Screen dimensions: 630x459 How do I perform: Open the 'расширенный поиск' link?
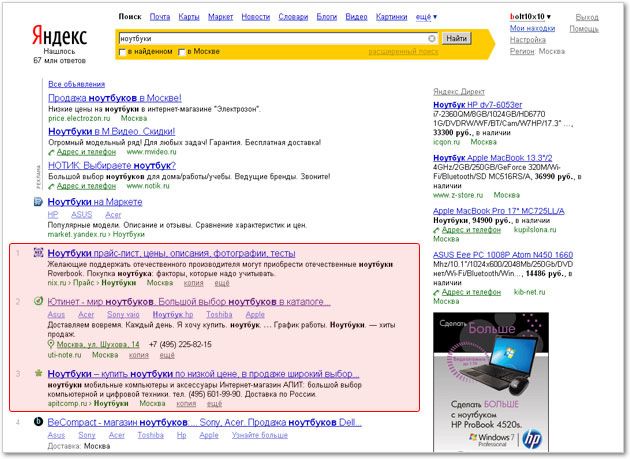click(x=403, y=52)
